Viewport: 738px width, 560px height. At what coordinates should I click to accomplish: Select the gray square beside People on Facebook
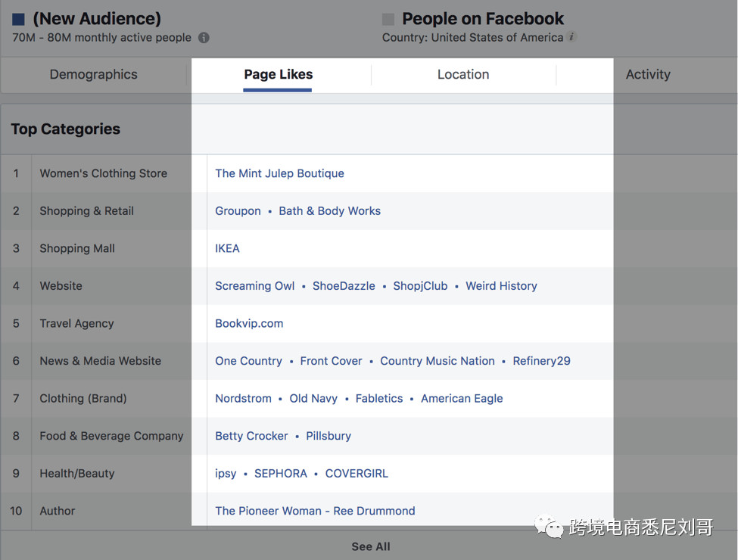click(x=388, y=18)
